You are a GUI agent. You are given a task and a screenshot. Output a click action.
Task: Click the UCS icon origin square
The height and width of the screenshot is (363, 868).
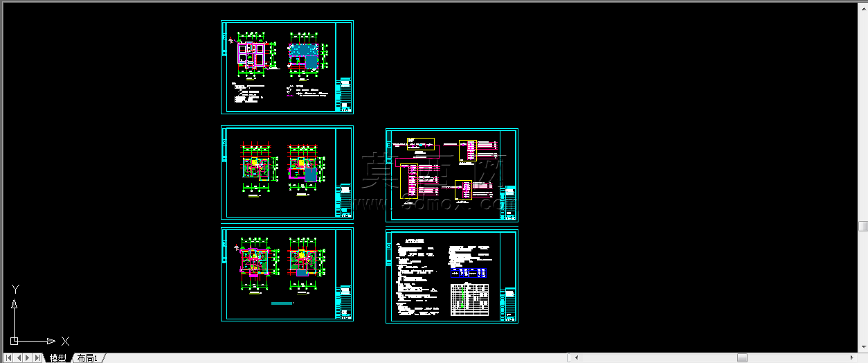[15, 341]
